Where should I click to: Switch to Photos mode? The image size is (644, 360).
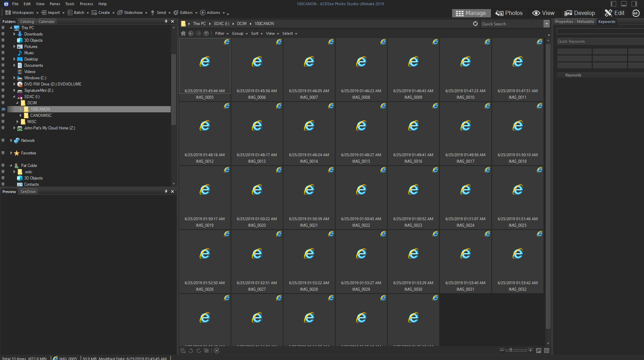[x=509, y=13]
